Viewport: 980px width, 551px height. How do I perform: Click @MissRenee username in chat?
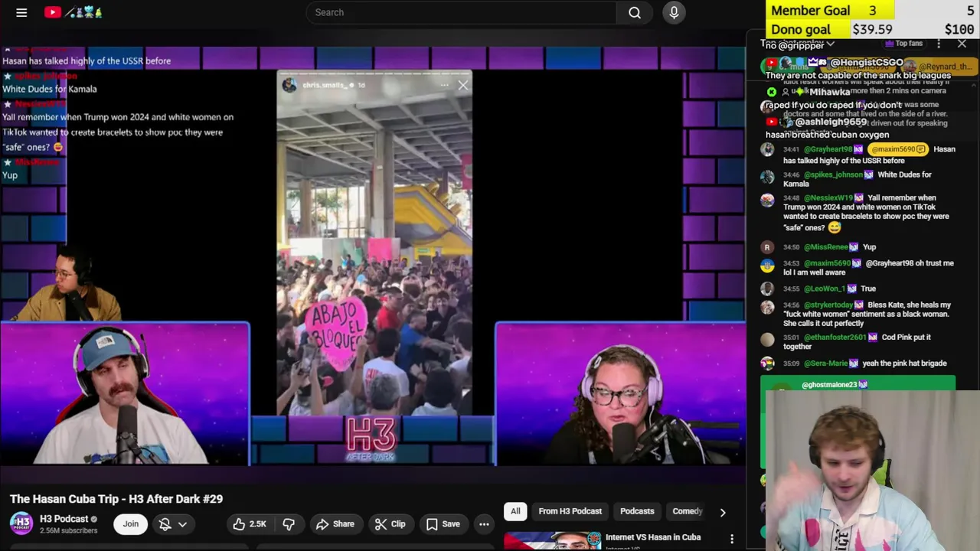click(825, 247)
